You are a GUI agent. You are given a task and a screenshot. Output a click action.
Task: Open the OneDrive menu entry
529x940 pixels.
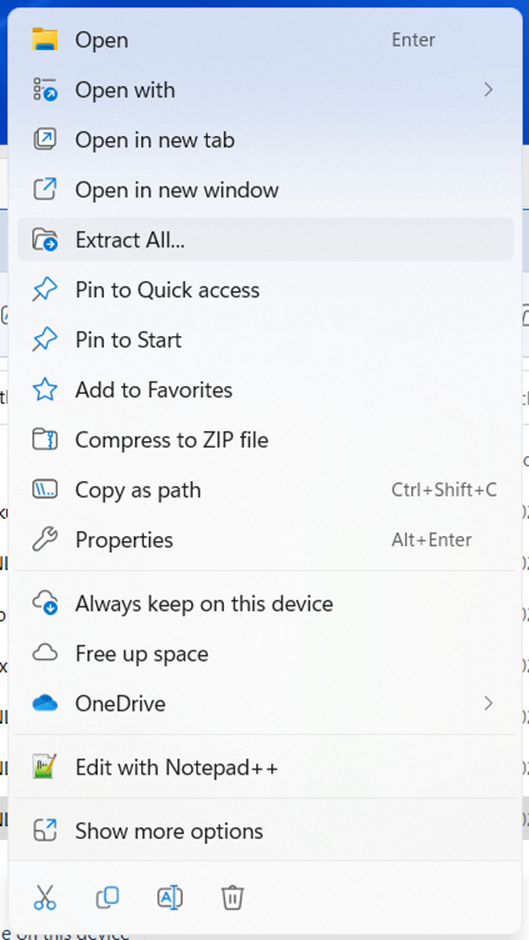pyautogui.click(x=266, y=703)
